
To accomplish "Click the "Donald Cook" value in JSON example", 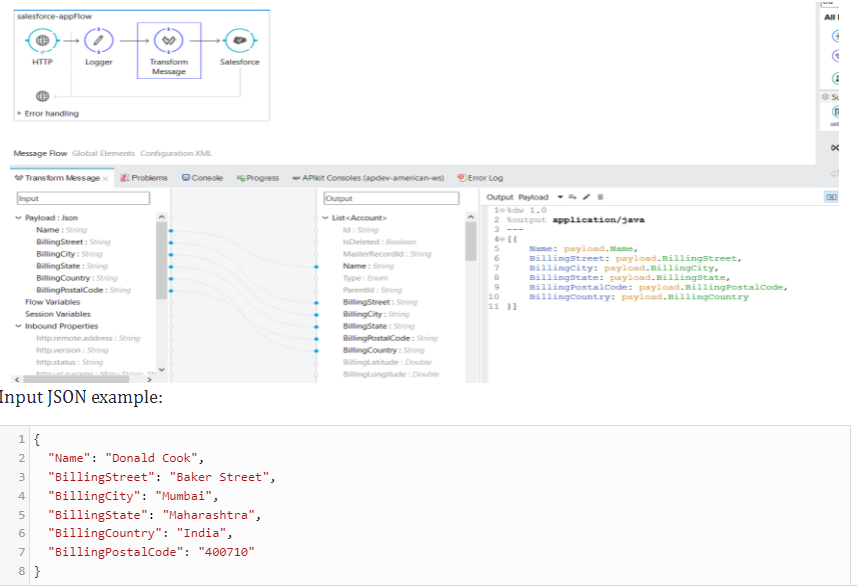I will pyautogui.click(x=152, y=458).
